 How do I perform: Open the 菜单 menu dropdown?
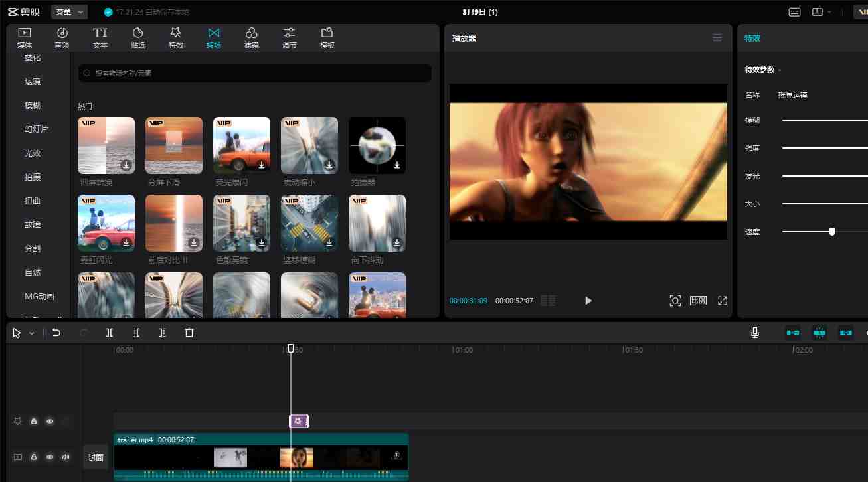point(69,11)
